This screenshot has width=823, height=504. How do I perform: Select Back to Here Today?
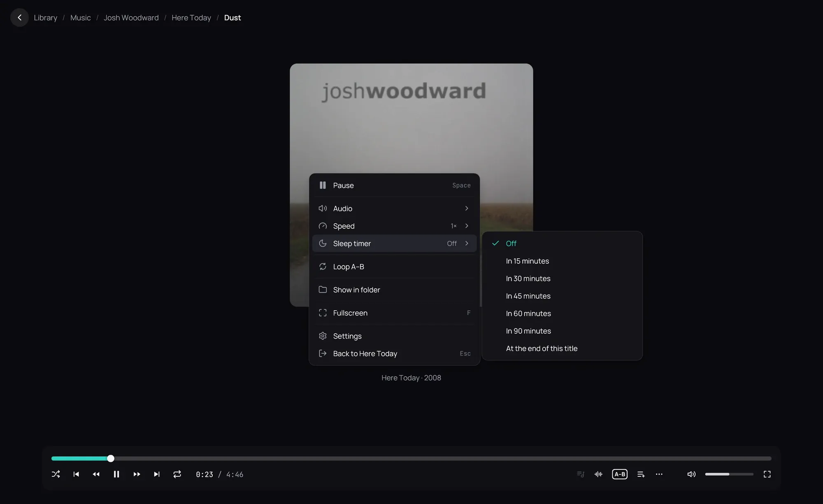pos(394,353)
